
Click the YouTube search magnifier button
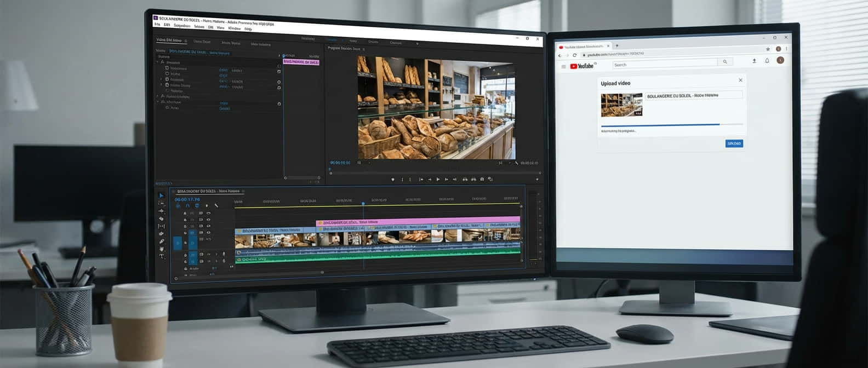coord(725,62)
